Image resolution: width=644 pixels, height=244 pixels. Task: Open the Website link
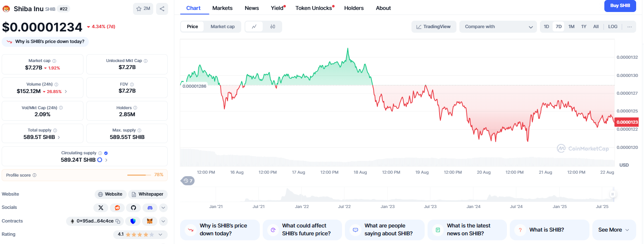click(x=110, y=194)
